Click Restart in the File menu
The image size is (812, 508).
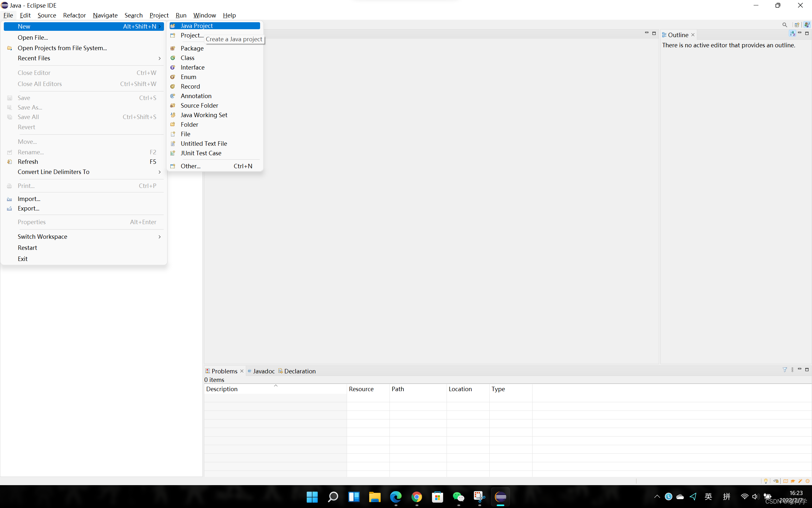[83, 248]
